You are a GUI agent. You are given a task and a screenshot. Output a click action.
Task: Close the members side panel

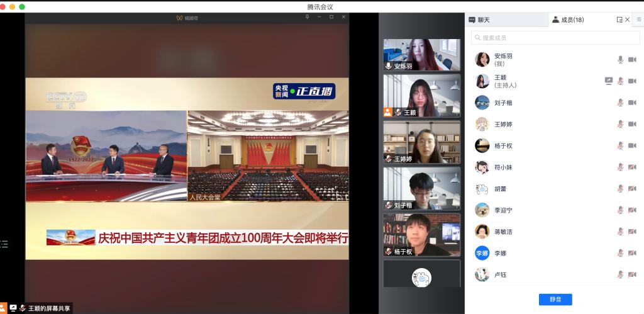(627, 20)
